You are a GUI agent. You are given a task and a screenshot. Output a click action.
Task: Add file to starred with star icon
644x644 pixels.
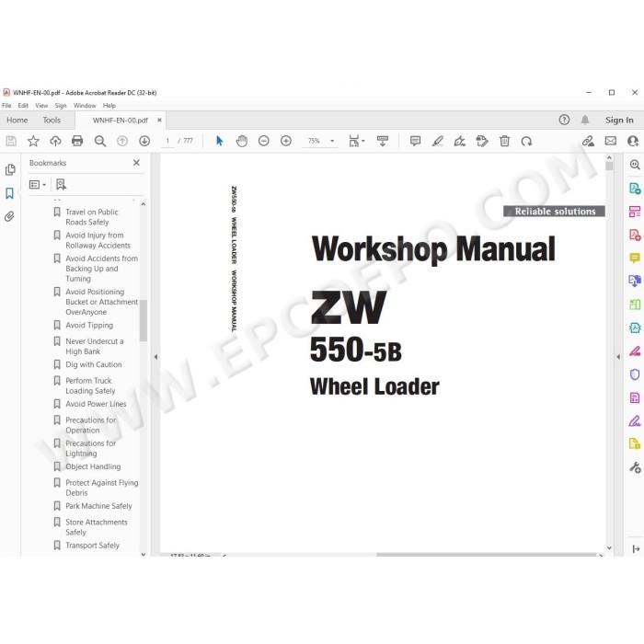pyautogui.click(x=33, y=142)
